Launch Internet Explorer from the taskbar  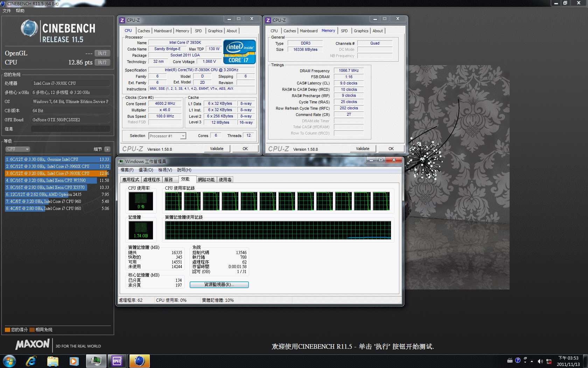point(31,361)
